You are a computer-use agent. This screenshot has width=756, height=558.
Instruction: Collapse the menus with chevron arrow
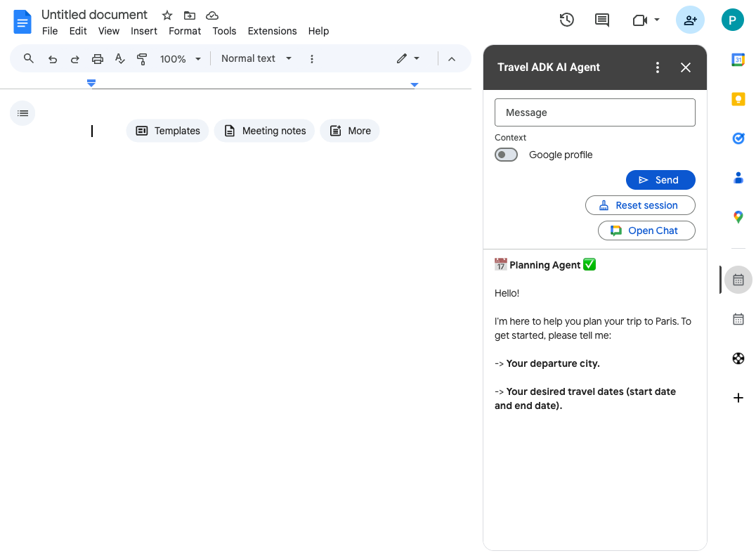[452, 59]
